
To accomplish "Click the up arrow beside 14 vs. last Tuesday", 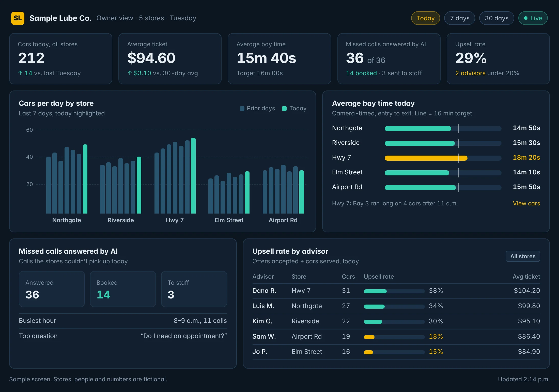I will (x=20, y=73).
